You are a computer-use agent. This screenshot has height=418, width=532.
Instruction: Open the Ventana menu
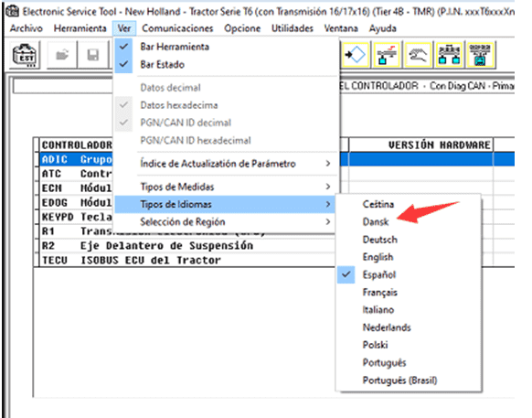pos(341,28)
